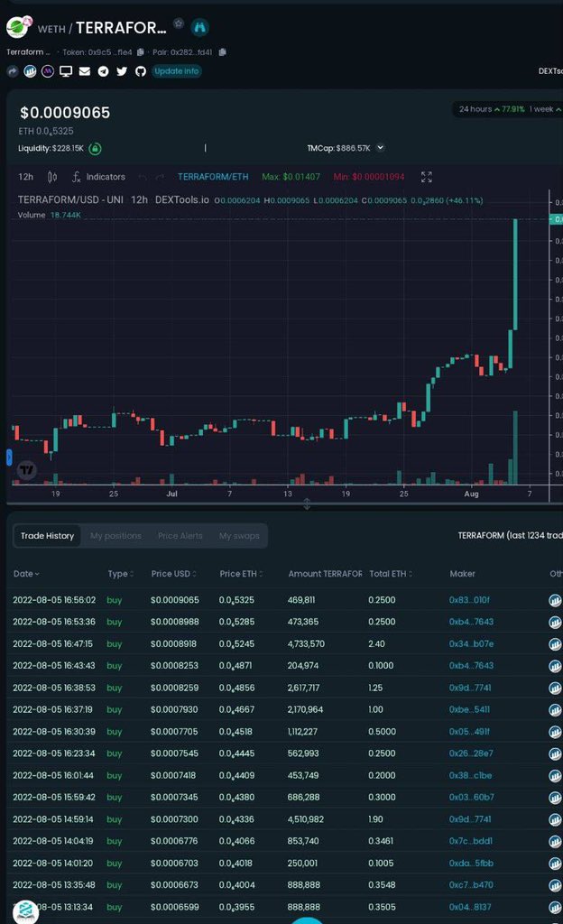Viewport: 563px width, 924px height.
Task: Open the chart-bars explorer icon near share
Action: pos(30,71)
